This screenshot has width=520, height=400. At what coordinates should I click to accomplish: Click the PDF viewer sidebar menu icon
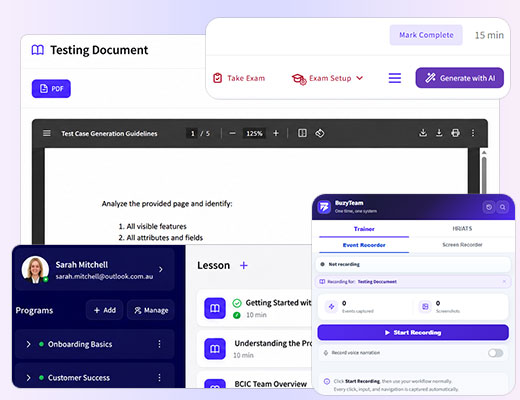(47, 133)
